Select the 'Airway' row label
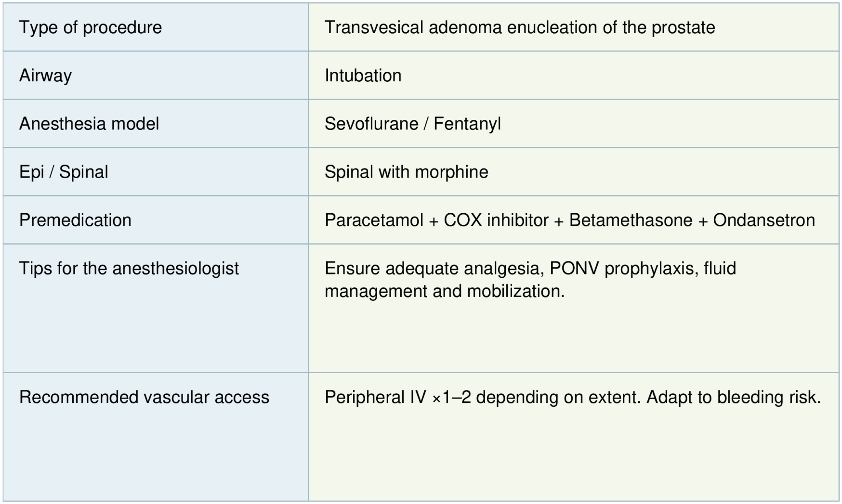The height and width of the screenshot is (504, 842). pyautogui.click(x=45, y=76)
